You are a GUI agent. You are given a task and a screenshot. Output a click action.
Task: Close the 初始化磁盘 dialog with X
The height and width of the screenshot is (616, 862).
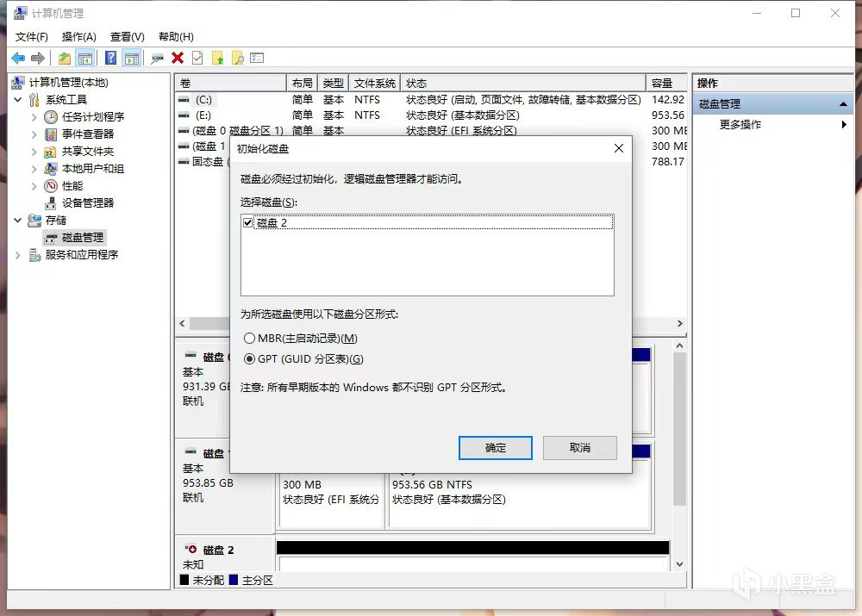(618, 148)
